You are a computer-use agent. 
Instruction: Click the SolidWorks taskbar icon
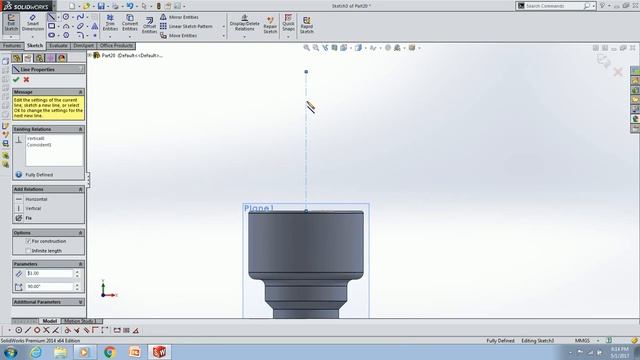pos(159,352)
